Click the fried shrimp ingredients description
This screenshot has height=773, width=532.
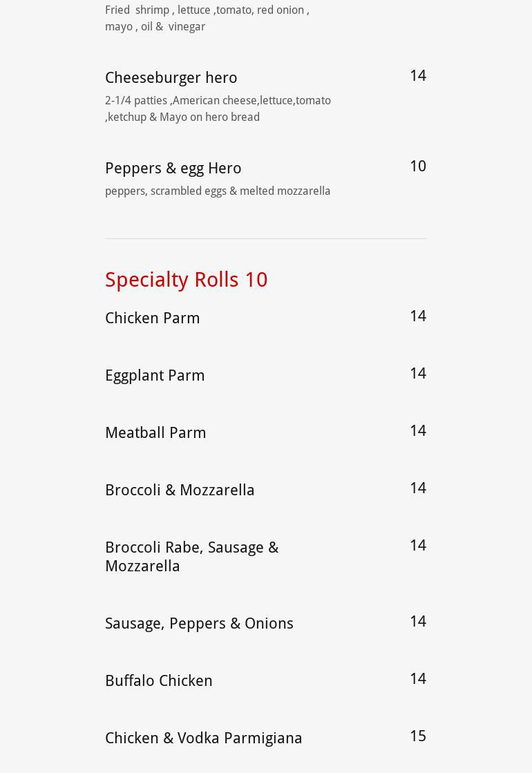207,18
